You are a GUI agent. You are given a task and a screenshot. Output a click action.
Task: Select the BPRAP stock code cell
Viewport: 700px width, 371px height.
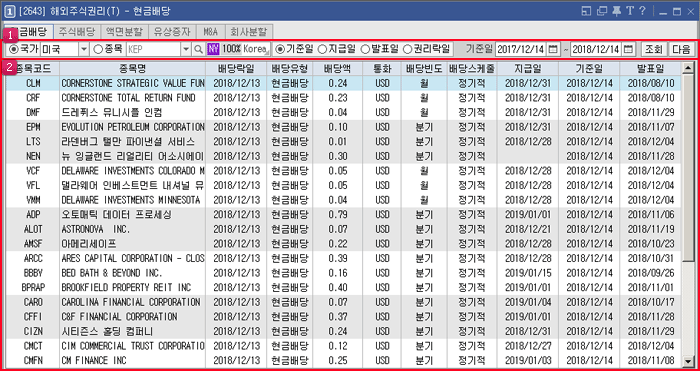pyautogui.click(x=33, y=288)
